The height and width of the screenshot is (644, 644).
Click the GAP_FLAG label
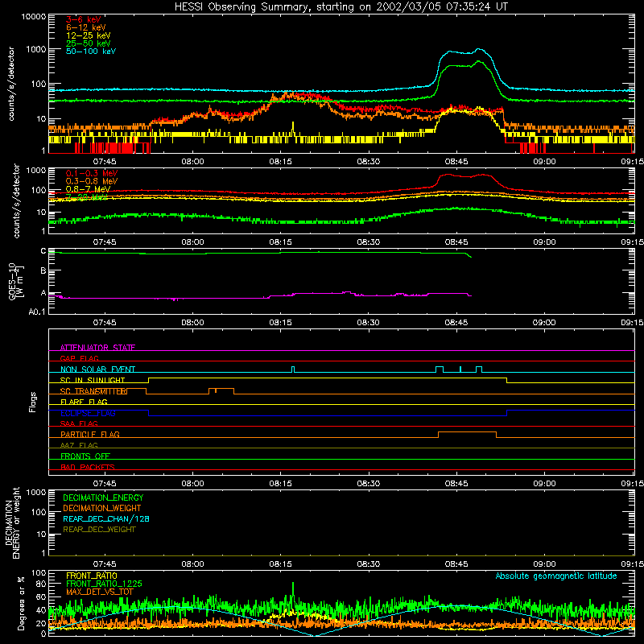[79, 358]
